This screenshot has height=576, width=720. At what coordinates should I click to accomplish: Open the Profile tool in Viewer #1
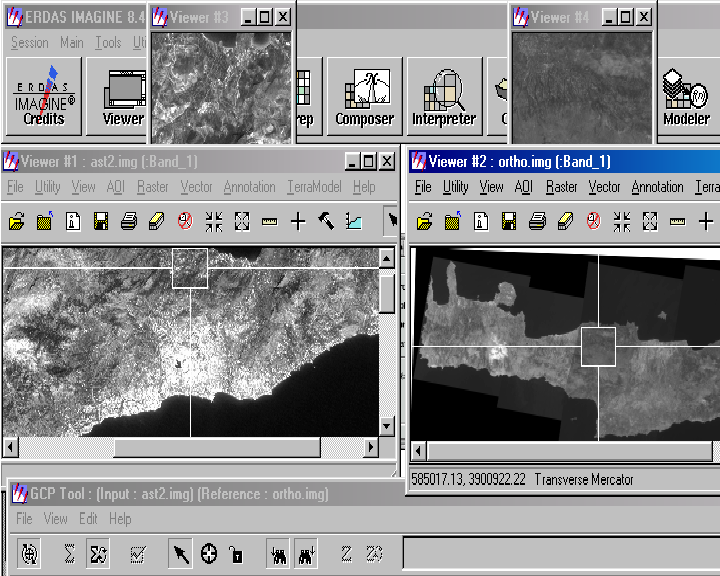[x=354, y=222]
